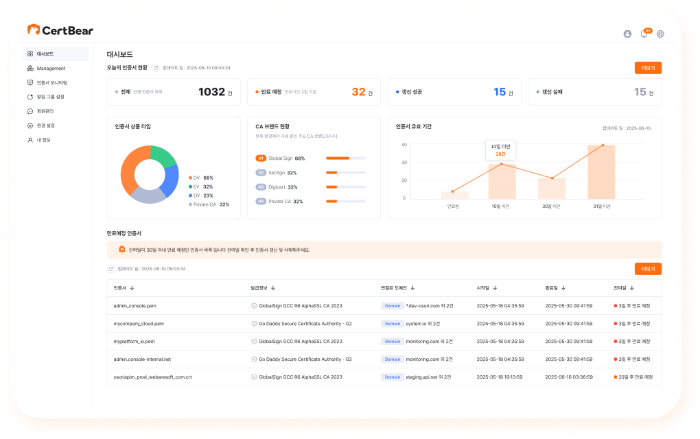700x439 pixels.
Task: Click the user profile icon in header
Action: [x=627, y=34]
